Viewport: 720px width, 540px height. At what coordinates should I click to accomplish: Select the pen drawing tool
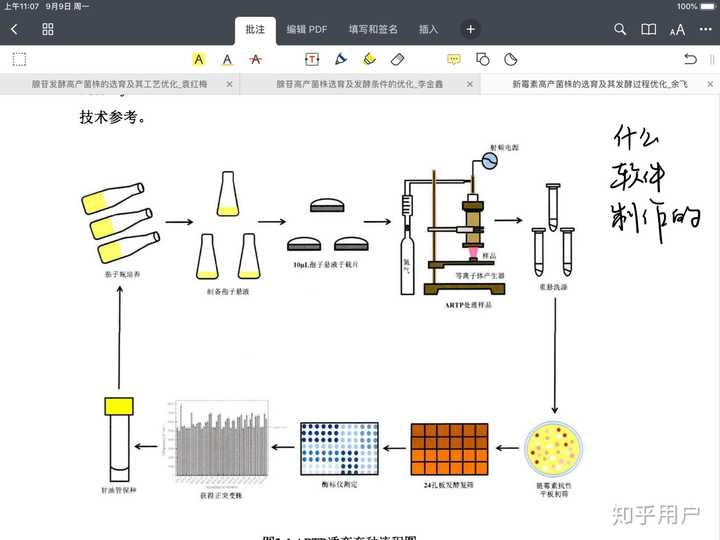point(341,59)
